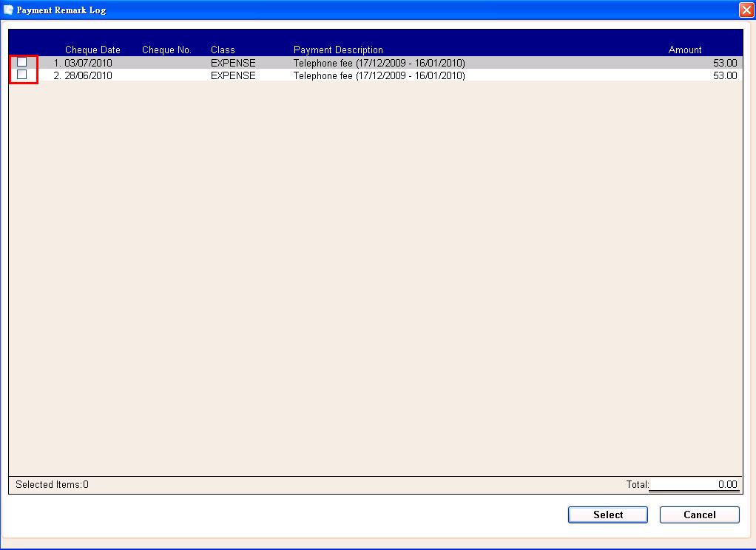756x550 pixels.
Task: Click the Class column header
Action: pyautogui.click(x=223, y=50)
